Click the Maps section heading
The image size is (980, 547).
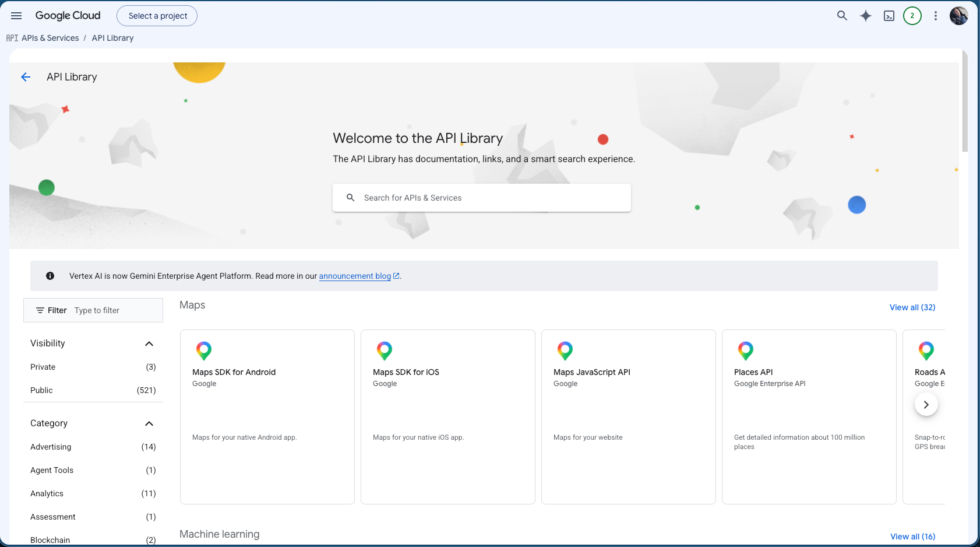[192, 305]
